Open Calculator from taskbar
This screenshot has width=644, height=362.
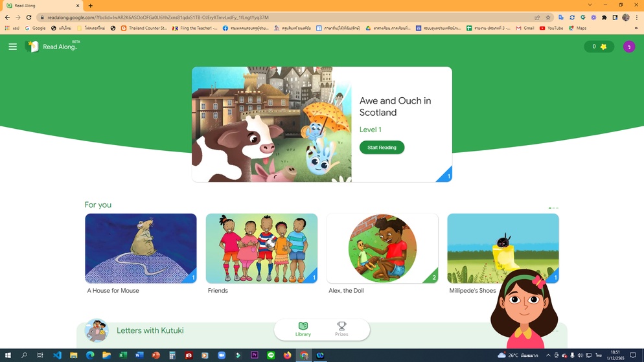(172, 355)
